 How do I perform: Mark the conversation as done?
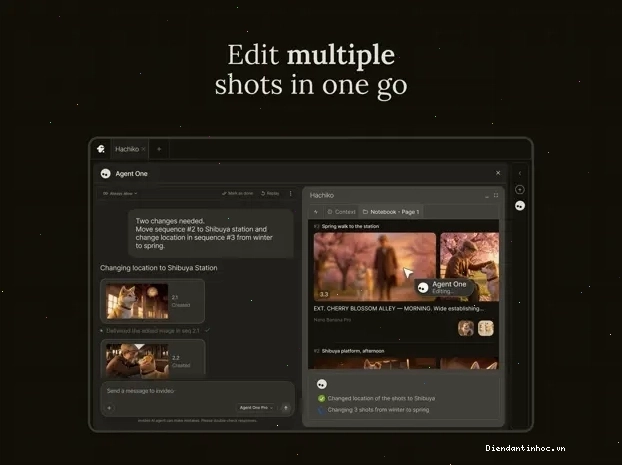(237, 193)
